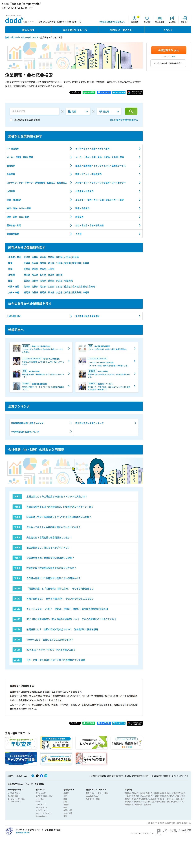Open インターネット・広告・メディア業界 row
The width and height of the screenshot is (196, 868).
click(108, 149)
